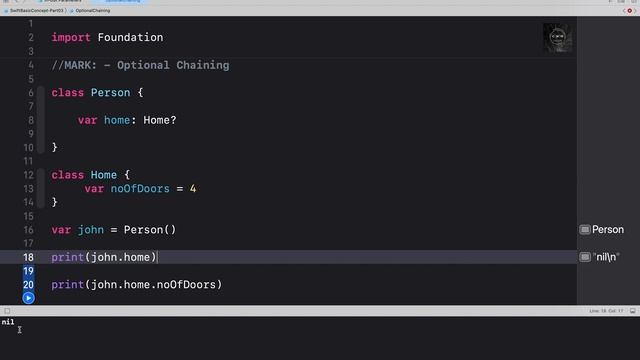The width and height of the screenshot is (640, 360).
Task: Click line number 16 in gutter
Action: [x=28, y=230]
